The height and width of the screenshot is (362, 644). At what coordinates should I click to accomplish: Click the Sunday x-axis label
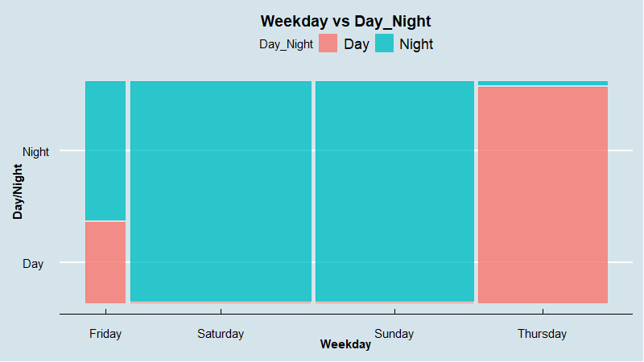[394, 334]
